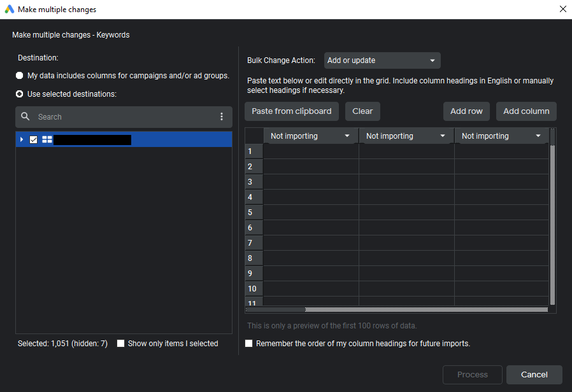Select 'My data includes columns' radio option

[20, 76]
